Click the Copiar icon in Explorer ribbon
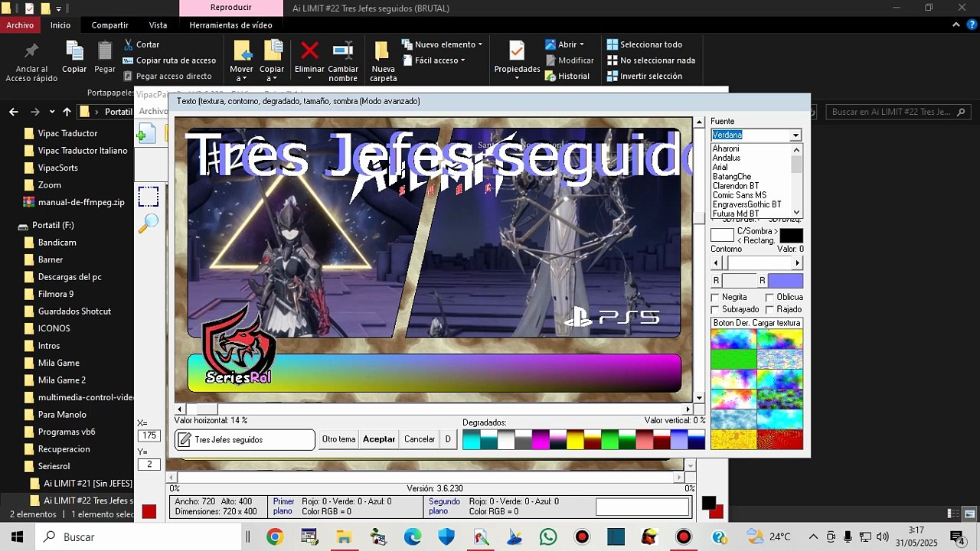The height and width of the screenshot is (551, 980). (74, 51)
